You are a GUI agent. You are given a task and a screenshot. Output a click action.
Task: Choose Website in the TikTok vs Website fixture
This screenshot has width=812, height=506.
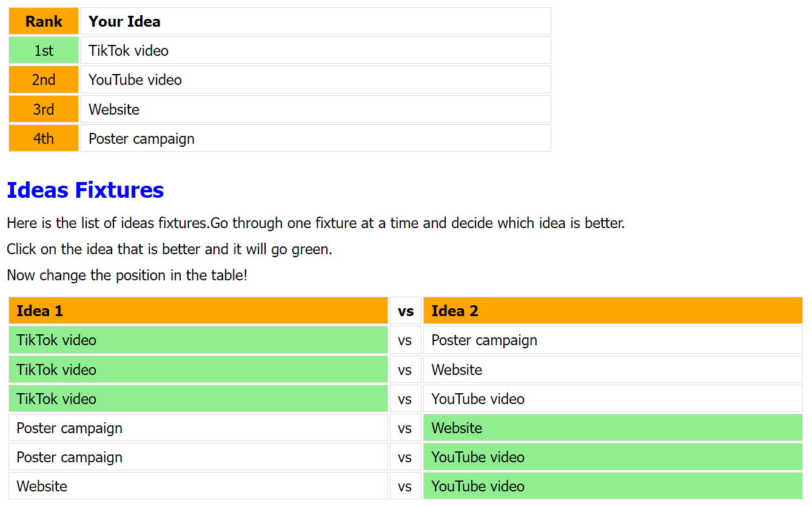(612, 369)
